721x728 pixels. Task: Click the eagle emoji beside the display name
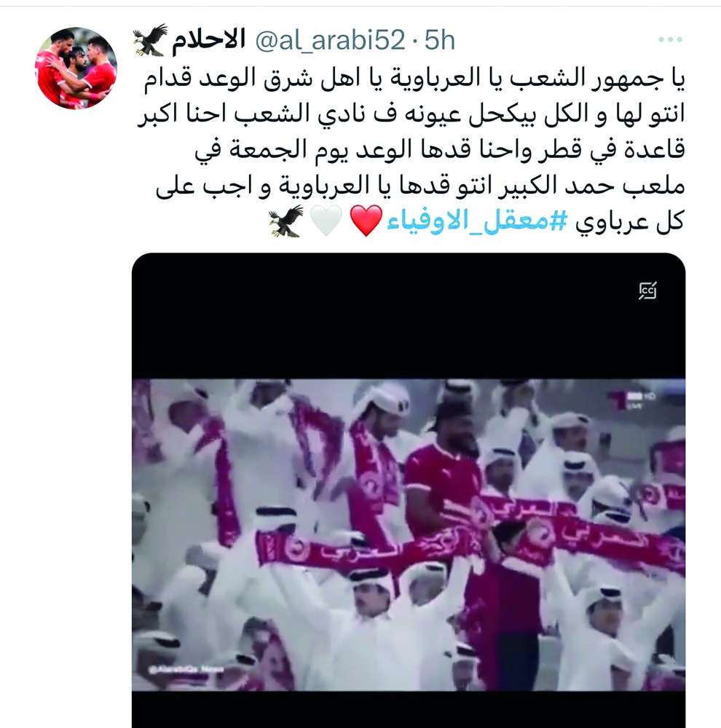click(x=150, y=40)
